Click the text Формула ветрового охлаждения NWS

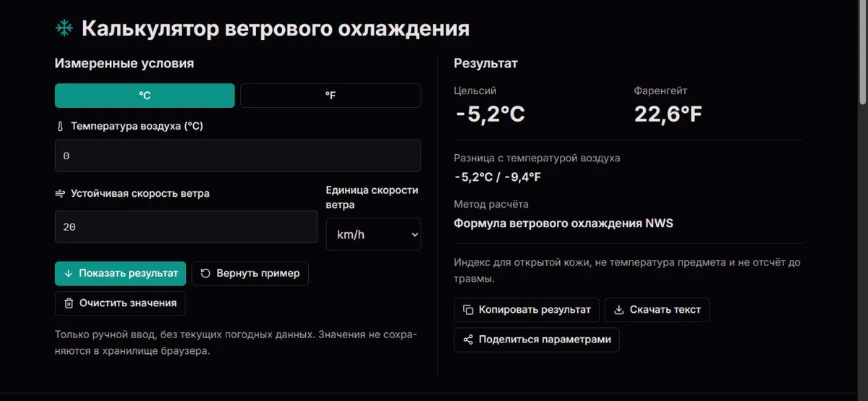click(563, 223)
